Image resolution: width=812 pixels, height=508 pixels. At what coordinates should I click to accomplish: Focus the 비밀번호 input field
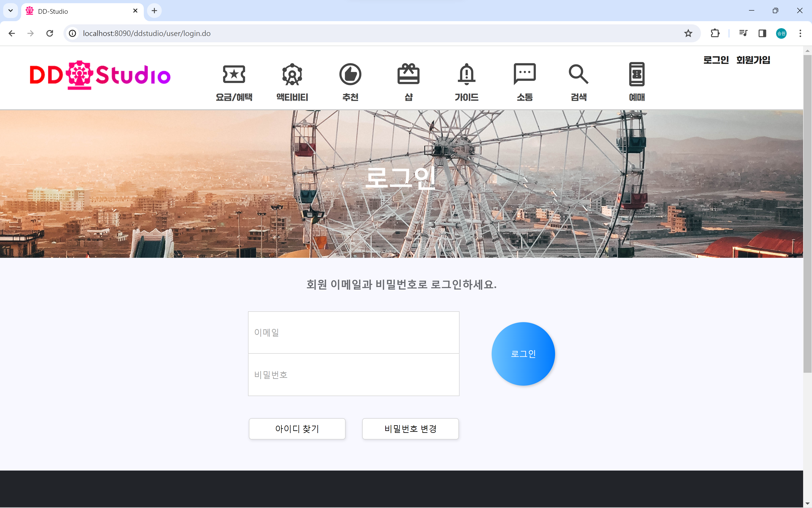(354, 375)
